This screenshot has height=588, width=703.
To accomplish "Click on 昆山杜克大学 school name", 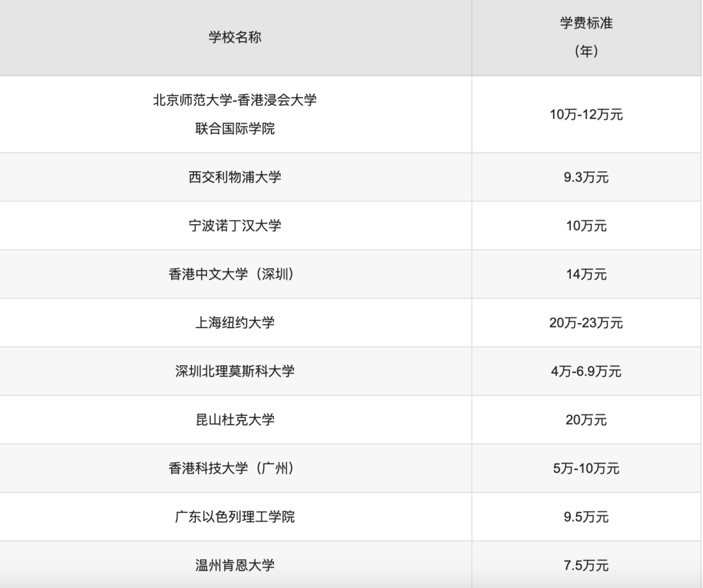I will (235, 420).
